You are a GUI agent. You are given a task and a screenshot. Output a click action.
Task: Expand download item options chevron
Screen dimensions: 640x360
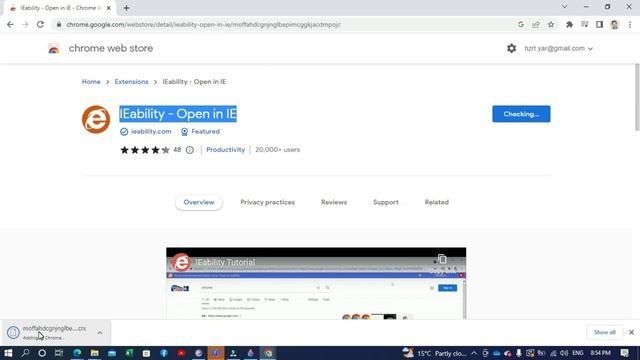click(x=100, y=333)
